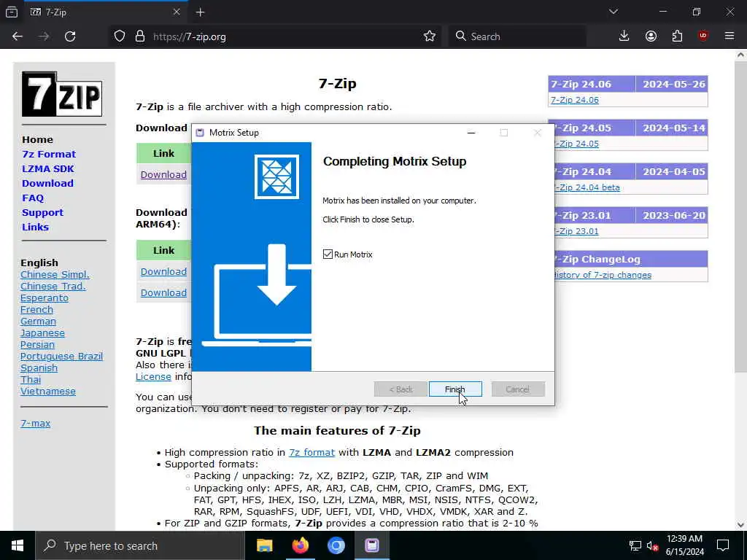The width and height of the screenshot is (747, 560).
Task: Open the Links sidebar link
Action: coord(35,227)
